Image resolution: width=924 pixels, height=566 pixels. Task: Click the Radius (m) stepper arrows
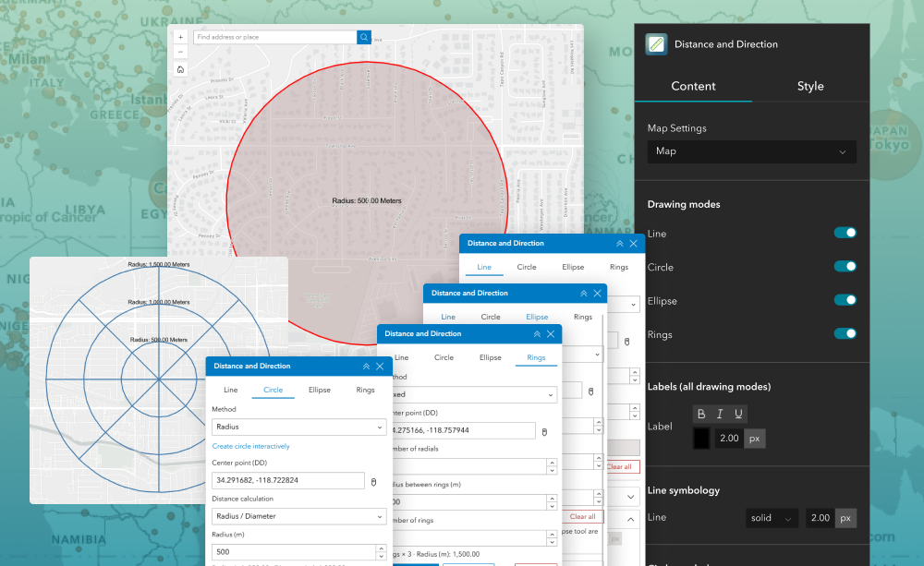pyautogui.click(x=382, y=552)
